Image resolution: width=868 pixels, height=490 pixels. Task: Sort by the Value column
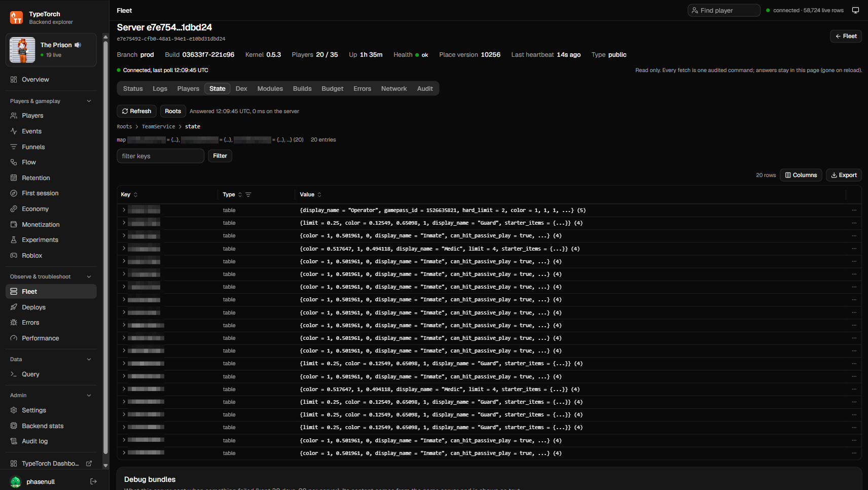[310, 195]
